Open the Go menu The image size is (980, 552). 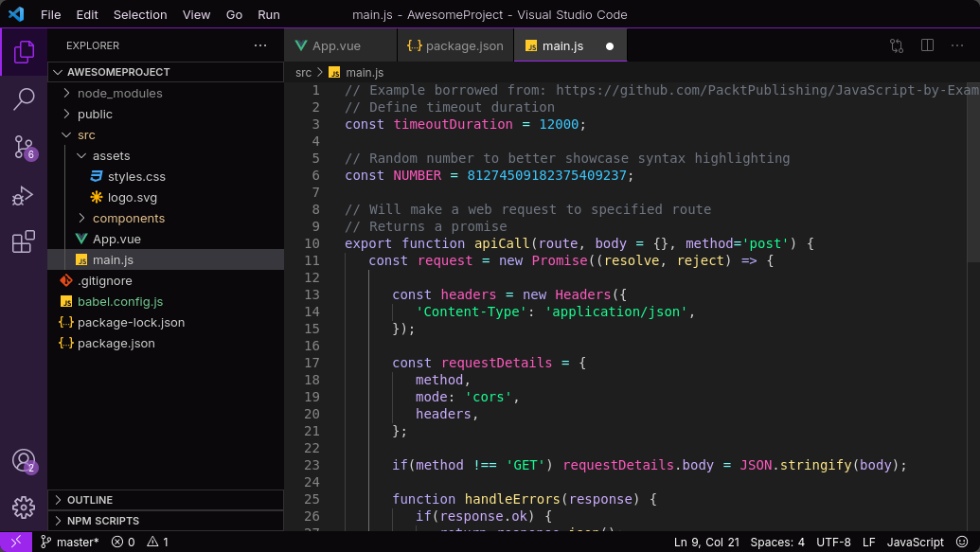235,14
